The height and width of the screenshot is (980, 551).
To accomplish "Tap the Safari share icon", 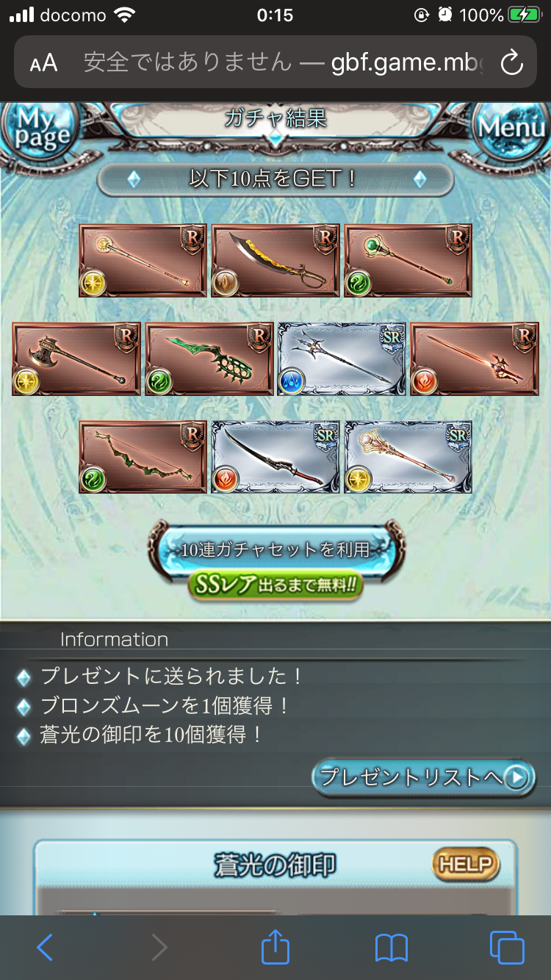I will pos(275,948).
